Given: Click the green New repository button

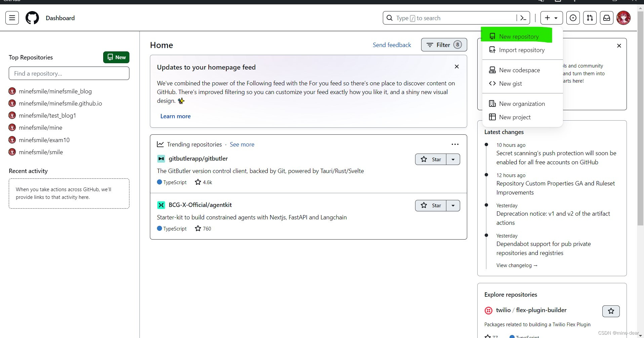Looking at the screenshot, I should (116, 57).
